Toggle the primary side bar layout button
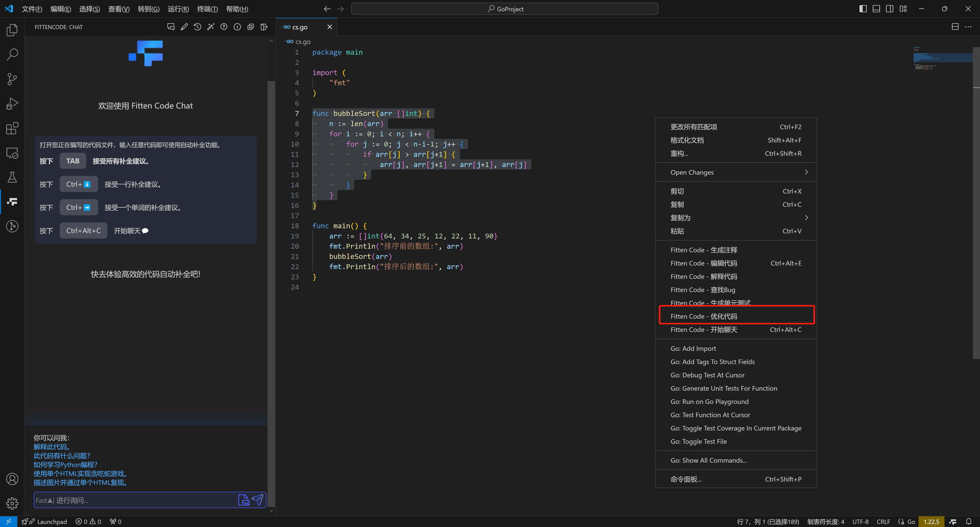 pos(863,9)
